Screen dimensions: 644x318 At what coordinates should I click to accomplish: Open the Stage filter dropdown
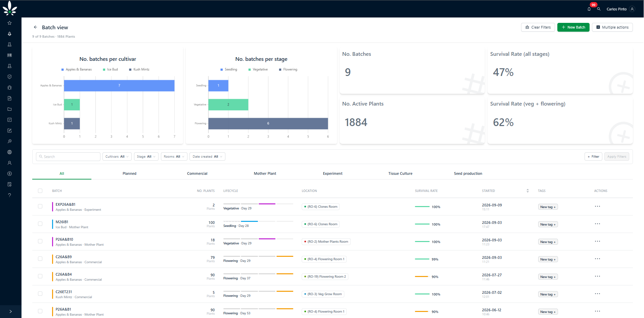click(146, 157)
